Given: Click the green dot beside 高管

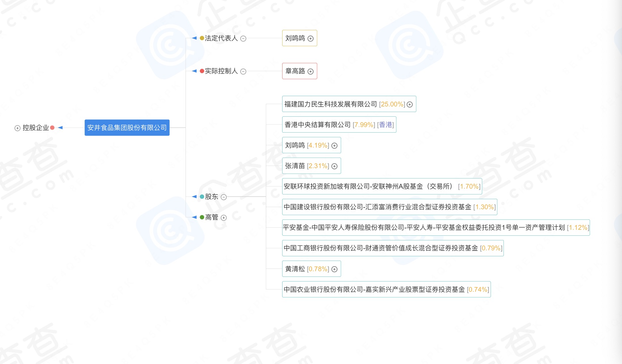Looking at the screenshot, I should [x=202, y=217].
